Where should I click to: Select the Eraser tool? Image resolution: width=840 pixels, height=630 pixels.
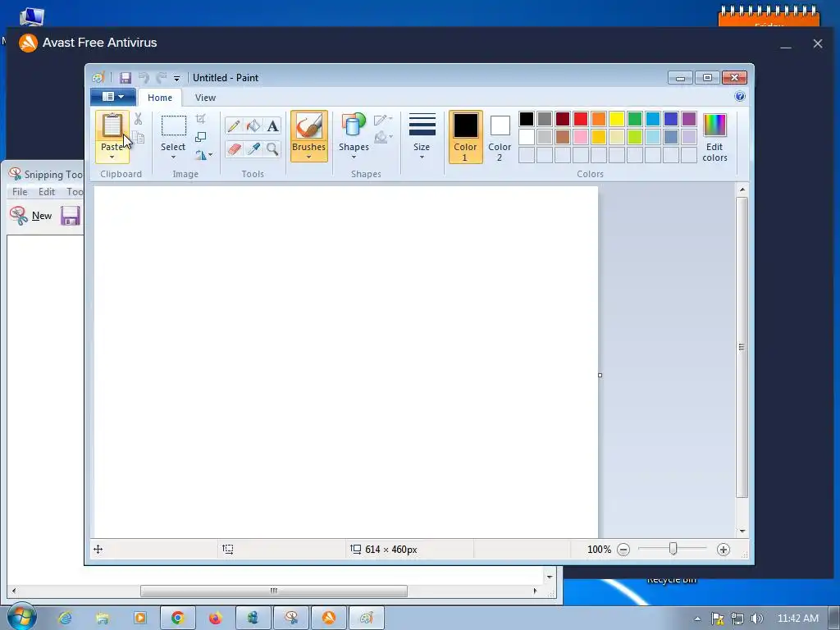(234, 148)
